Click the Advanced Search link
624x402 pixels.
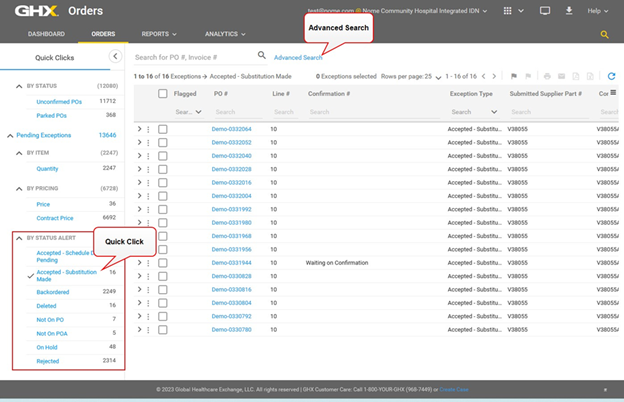(298, 58)
